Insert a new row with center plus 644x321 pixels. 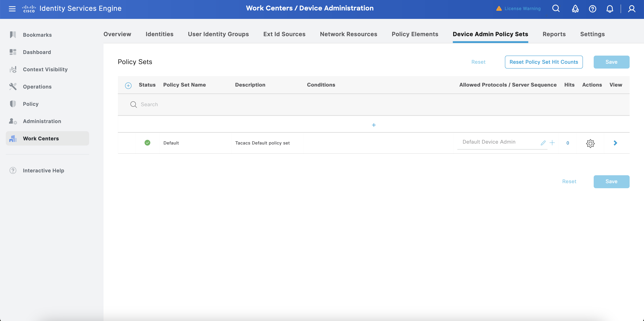pyautogui.click(x=374, y=125)
